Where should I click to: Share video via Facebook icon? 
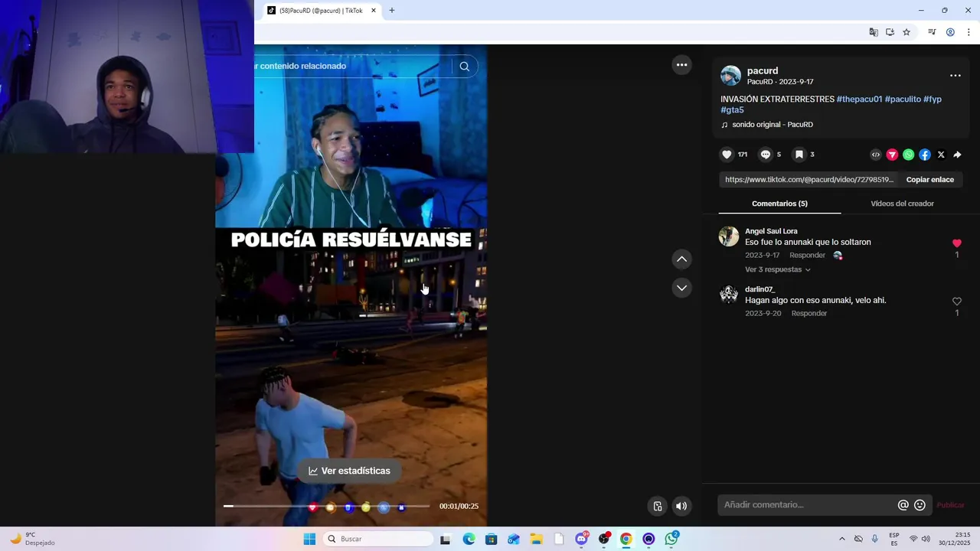point(925,155)
